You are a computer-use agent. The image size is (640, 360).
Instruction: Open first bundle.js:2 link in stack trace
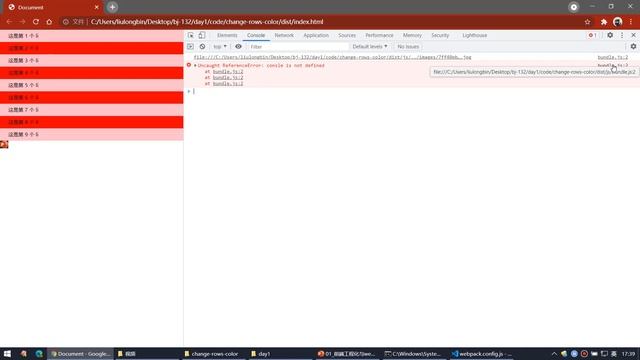(228, 71)
